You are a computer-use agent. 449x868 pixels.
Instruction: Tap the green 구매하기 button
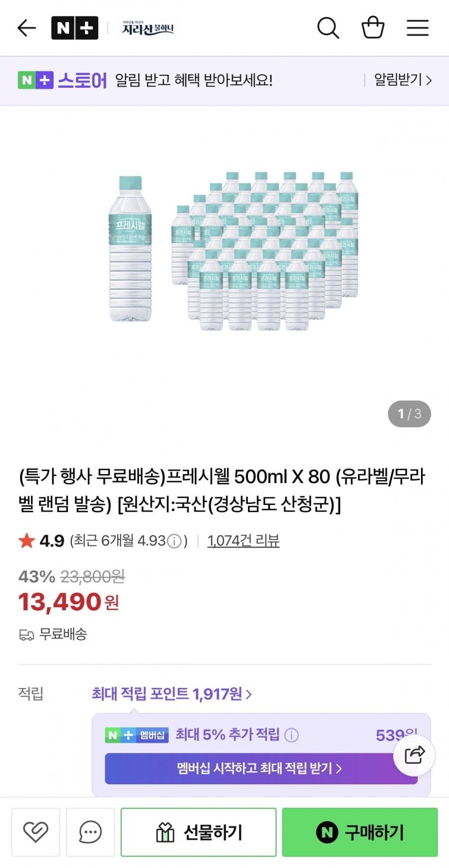click(x=360, y=832)
